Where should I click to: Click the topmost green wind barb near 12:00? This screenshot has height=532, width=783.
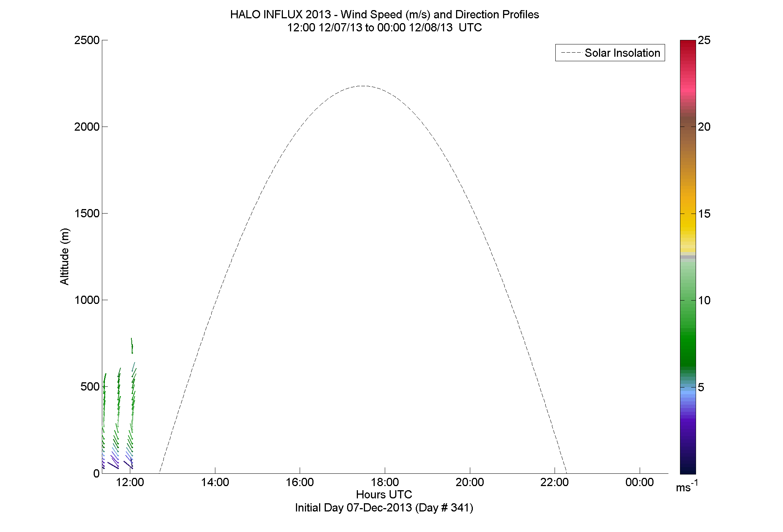click(132, 346)
